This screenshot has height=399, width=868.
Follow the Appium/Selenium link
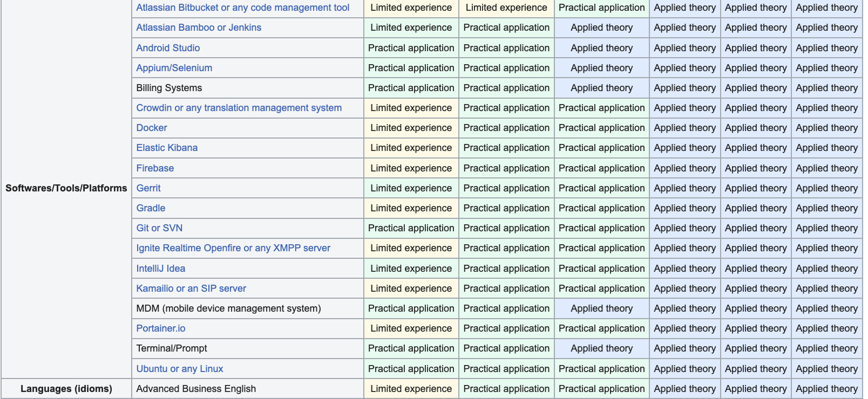174,68
